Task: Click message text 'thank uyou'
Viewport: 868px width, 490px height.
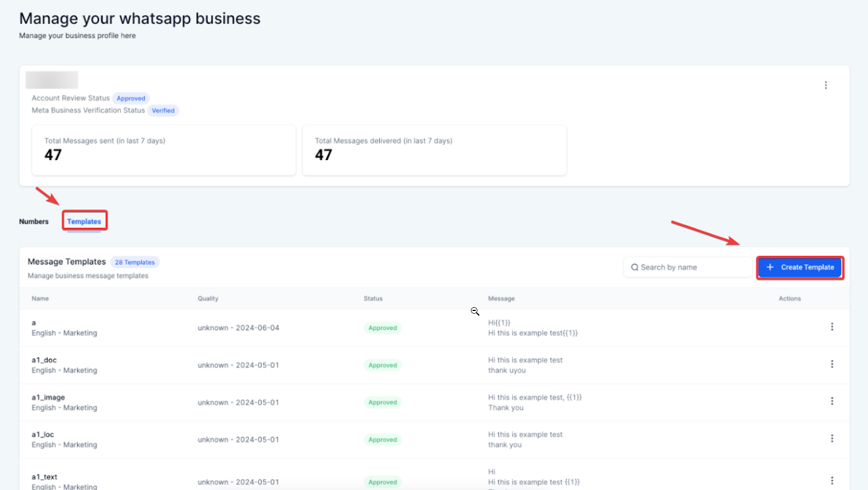Action: coord(507,371)
